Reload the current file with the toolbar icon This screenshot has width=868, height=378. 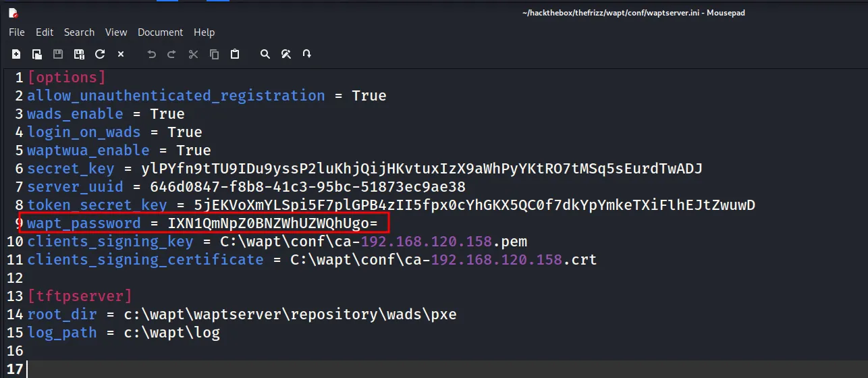(x=100, y=54)
